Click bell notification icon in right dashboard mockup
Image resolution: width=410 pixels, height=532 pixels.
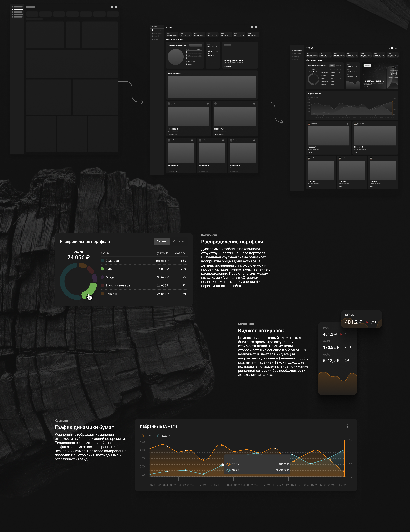click(x=389, y=48)
